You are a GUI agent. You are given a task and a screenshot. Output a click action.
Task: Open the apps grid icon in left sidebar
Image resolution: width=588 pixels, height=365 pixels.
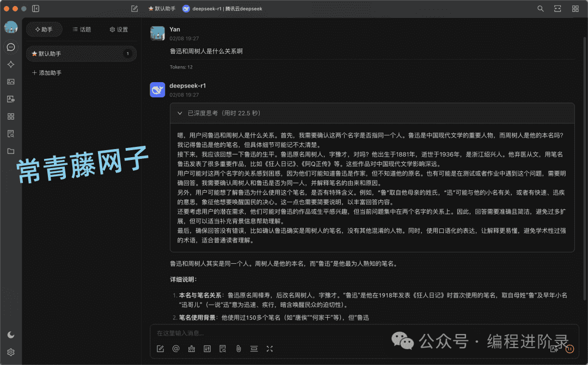pos(11,116)
